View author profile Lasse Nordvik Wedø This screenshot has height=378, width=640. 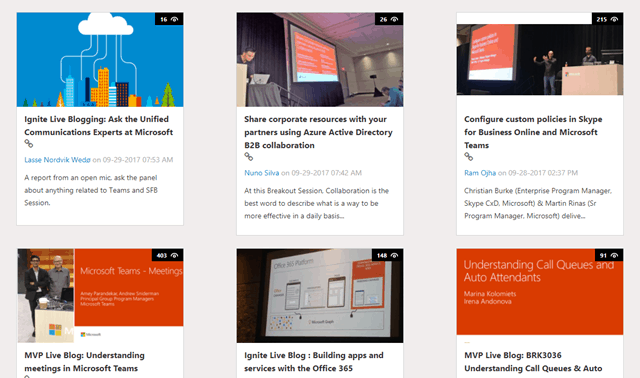click(x=57, y=160)
